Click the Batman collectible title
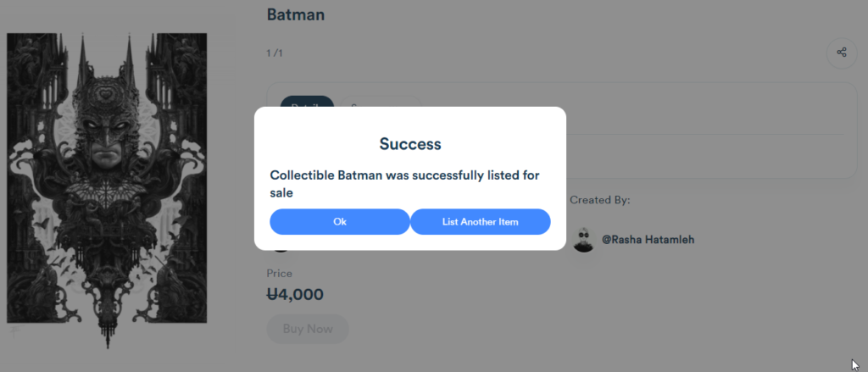The image size is (868, 372). pos(296,14)
